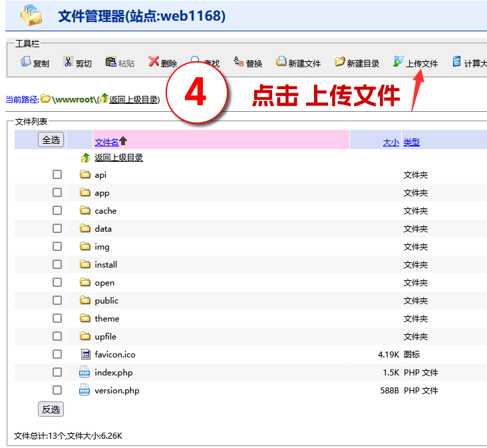
Task: Select the install folder checkbox
Action: (x=57, y=264)
